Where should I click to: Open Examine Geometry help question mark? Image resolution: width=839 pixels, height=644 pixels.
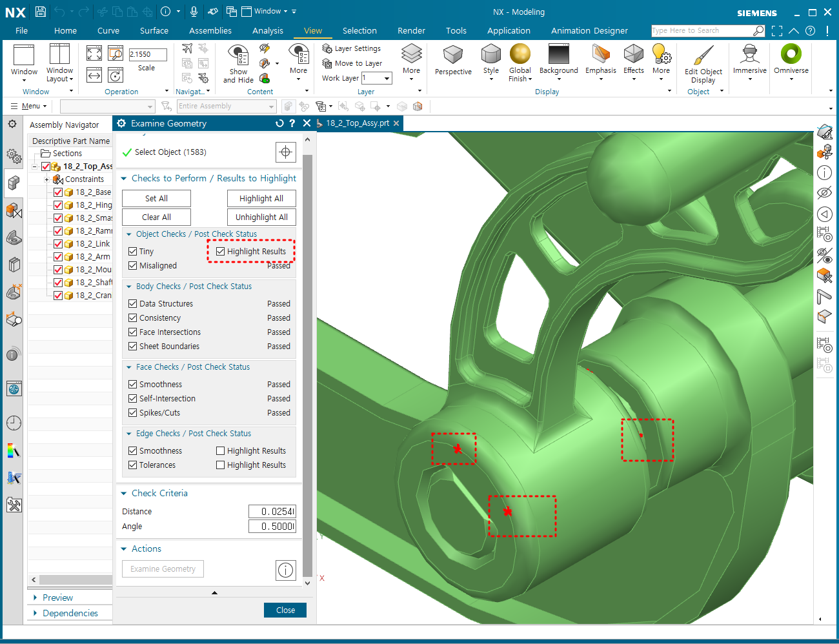click(292, 123)
